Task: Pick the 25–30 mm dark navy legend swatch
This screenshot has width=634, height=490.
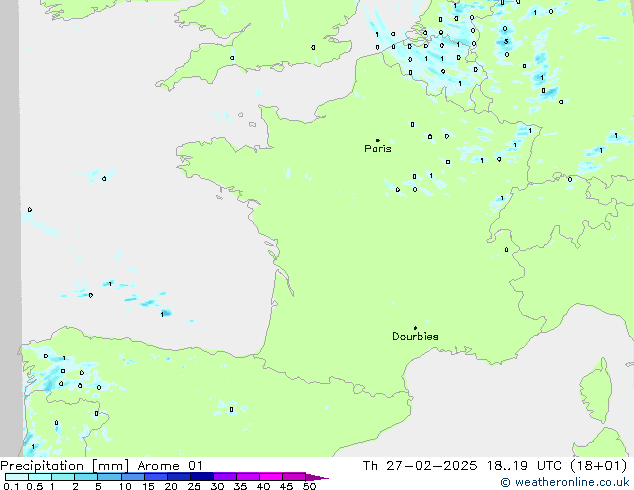Action: click(202, 477)
